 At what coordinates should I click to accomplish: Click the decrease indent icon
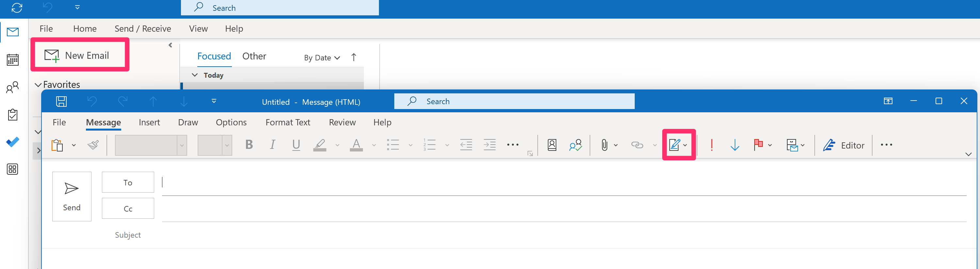click(x=466, y=145)
